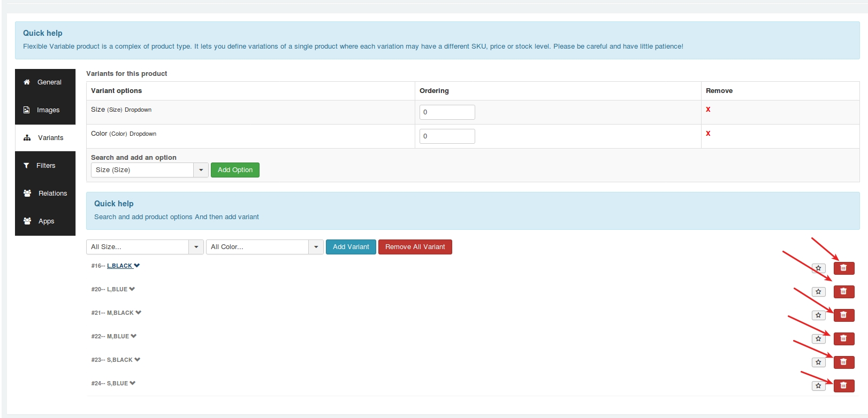Delete variant #23 S,BLACK with trash icon

pyautogui.click(x=844, y=362)
